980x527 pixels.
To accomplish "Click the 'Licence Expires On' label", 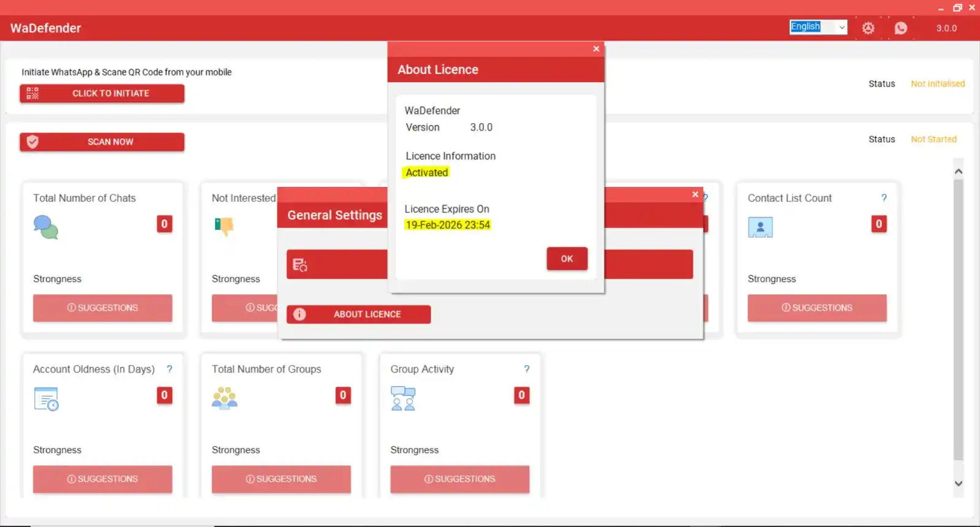I will [447, 209].
